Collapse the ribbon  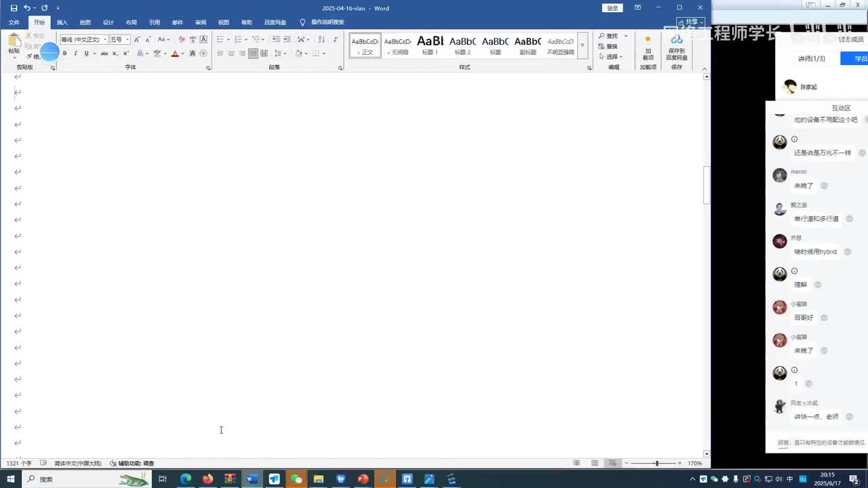[x=703, y=68]
